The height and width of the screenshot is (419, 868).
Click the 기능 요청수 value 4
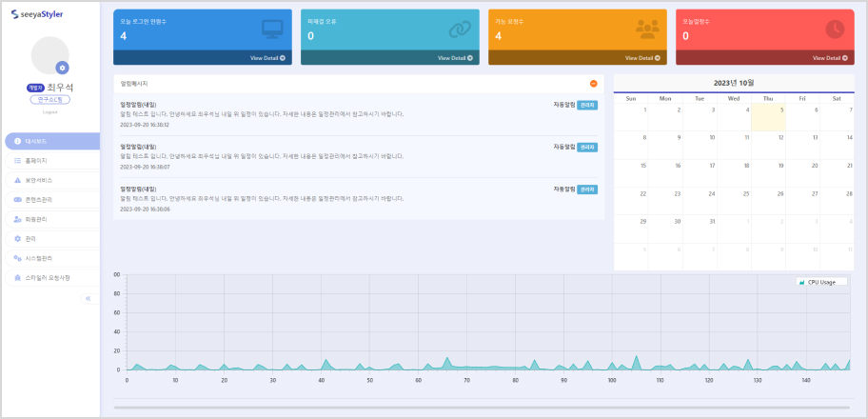[x=498, y=36]
